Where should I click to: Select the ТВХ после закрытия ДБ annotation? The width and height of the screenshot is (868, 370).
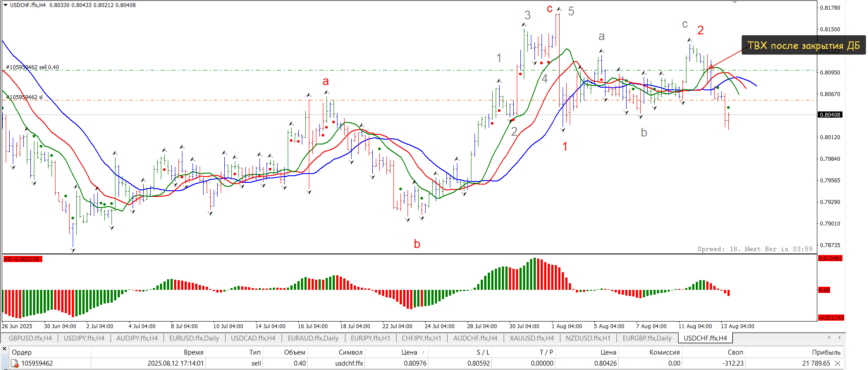point(803,45)
